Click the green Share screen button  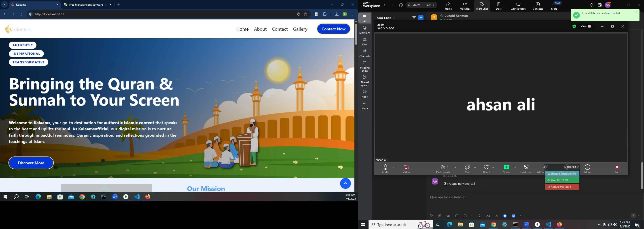point(506,169)
